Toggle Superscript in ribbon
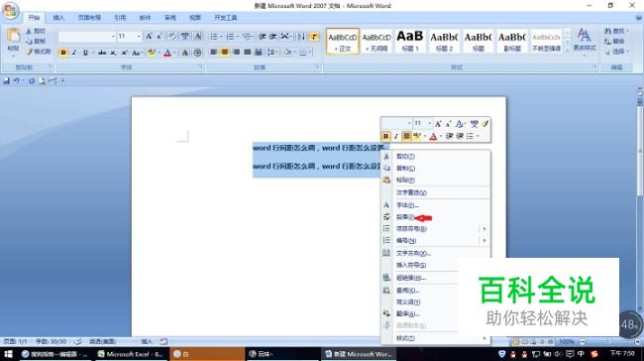This screenshot has height=361, width=644. 124,53
